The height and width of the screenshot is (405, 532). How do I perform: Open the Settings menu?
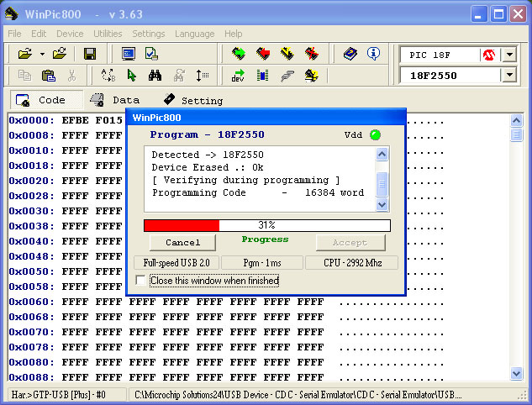pos(148,34)
